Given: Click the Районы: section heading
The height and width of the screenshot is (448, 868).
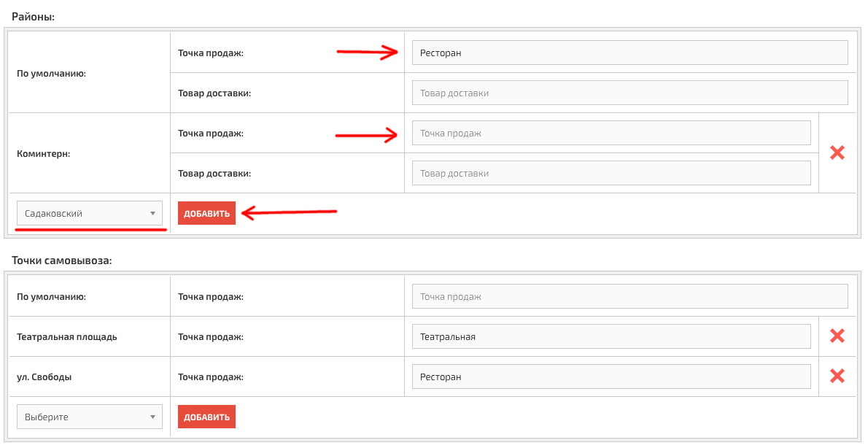Looking at the screenshot, I should (34, 16).
